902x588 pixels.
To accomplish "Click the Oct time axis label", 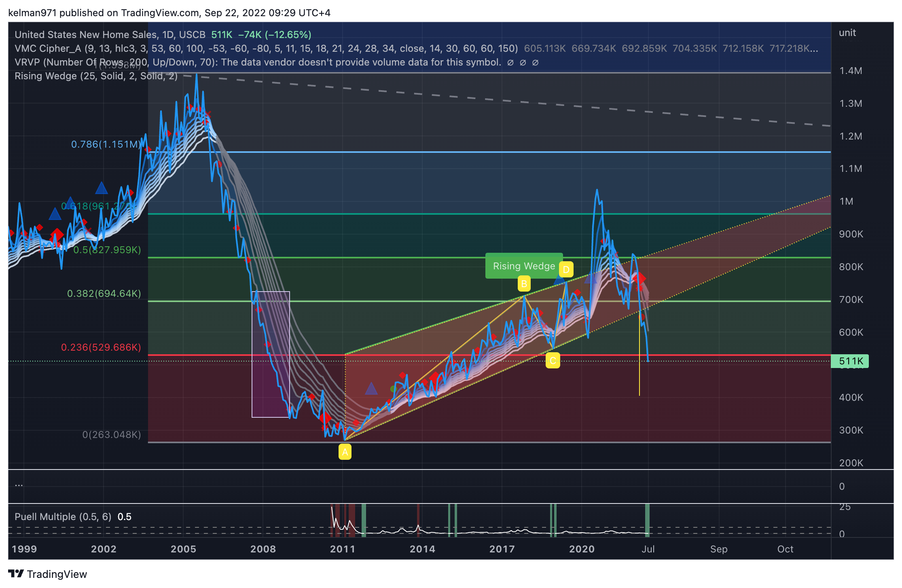I will [x=785, y=549].
